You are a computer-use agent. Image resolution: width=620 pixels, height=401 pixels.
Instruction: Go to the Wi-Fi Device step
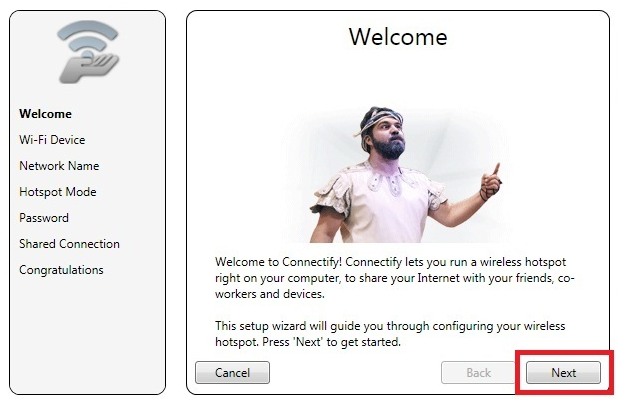pyautogui.click(x=52, y=140)
